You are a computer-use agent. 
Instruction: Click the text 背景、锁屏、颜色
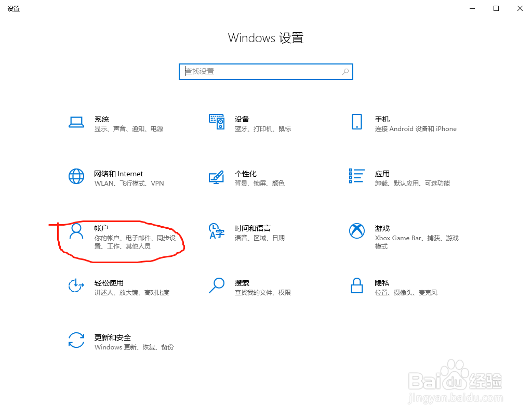(x=260, y=184)
